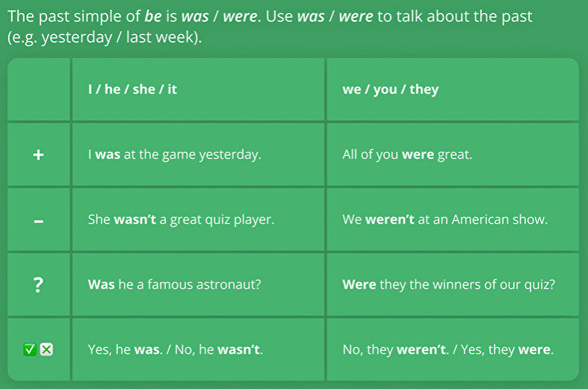Click the white X icon beside the checkmark

[x=46, y=349]
